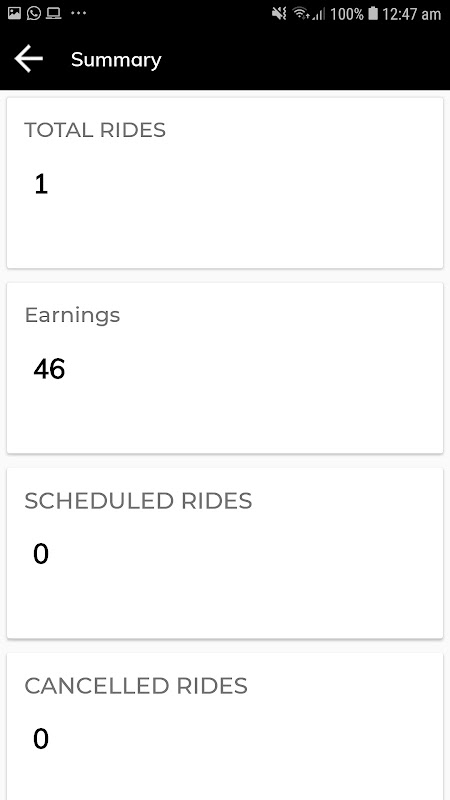The height and width of the screenshot is (800, 450).
Task: Tap the cellular signal bars icon
Action: coord(318,14)
